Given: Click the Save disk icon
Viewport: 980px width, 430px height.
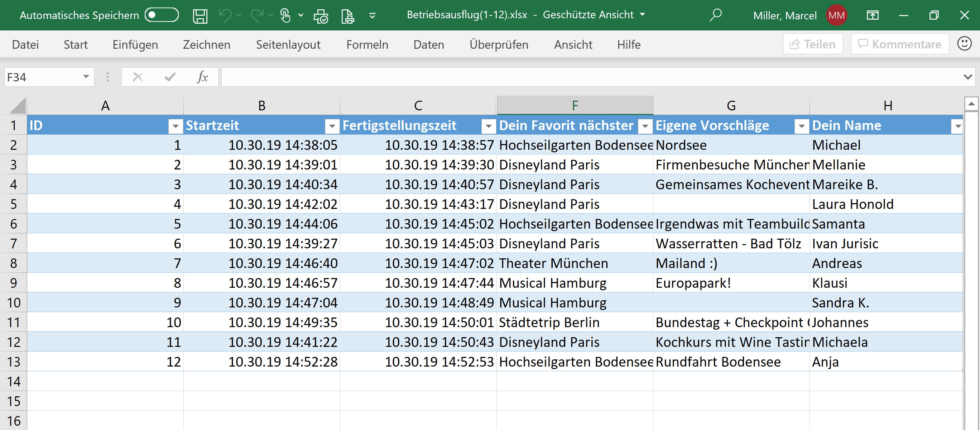Looking at the screenshot, I should [200, 16].
